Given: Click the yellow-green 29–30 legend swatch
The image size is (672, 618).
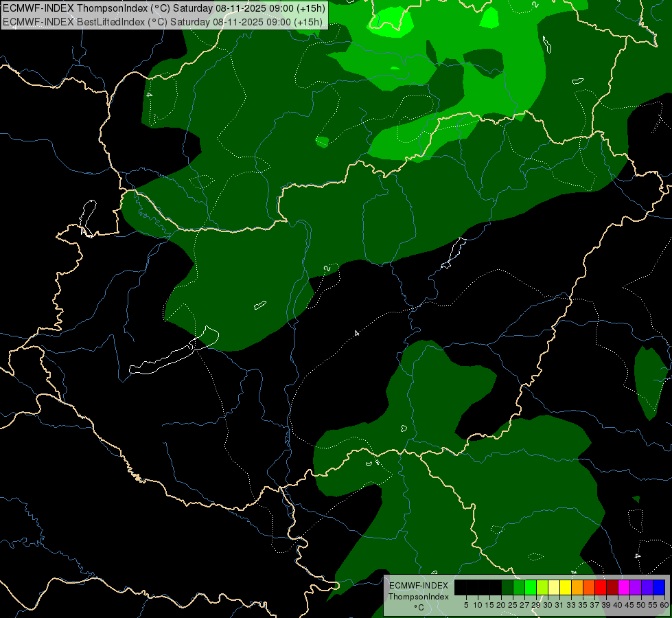Looking at the screenshot, I should (542, 587).
